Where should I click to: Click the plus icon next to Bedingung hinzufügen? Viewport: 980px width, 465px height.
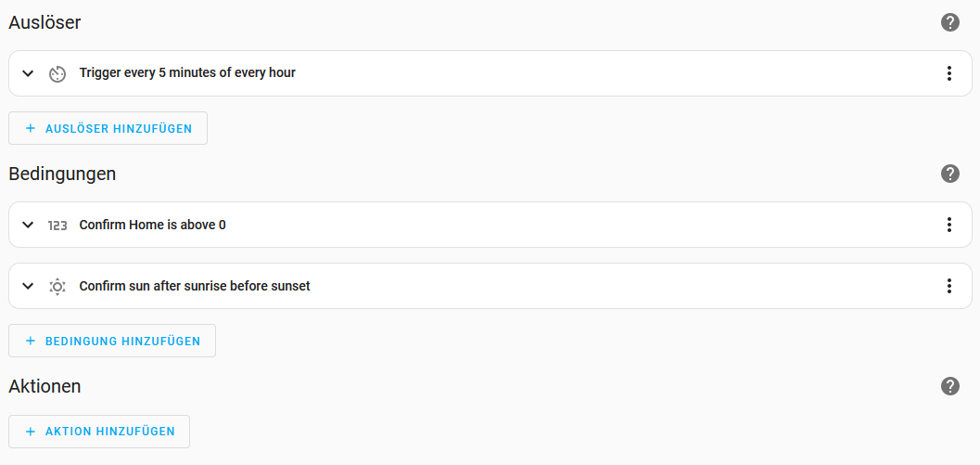[30, 341]
